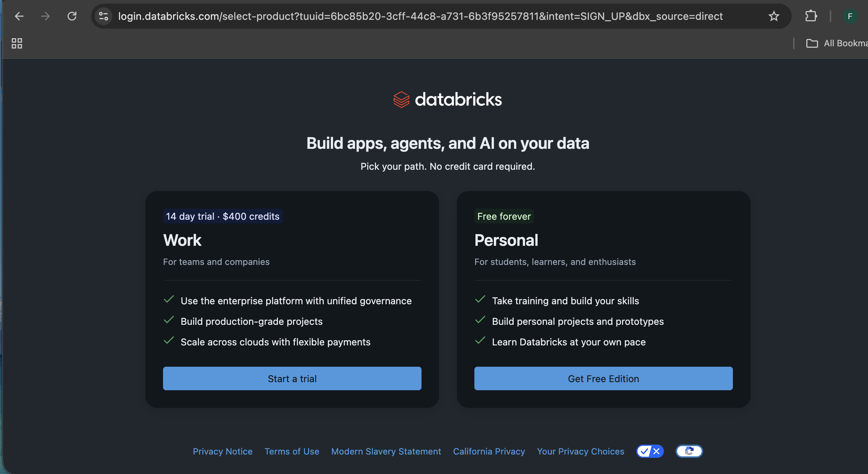Click checkmark beside production-grade projects
Image resolution: width=868 pixels, height=474 pixels.
(x=169, y=320)
